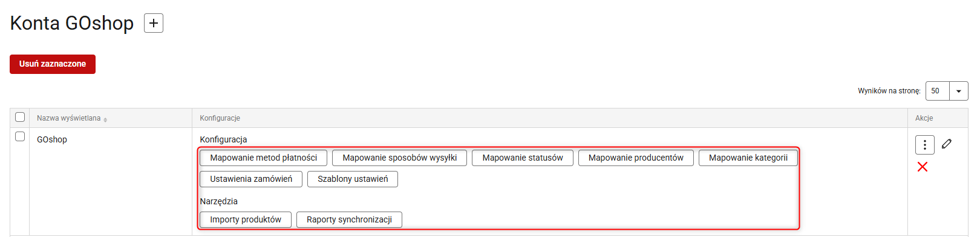Go to Mapowanie statusów
The height and width of the screenshot is (237, 980).
coord(523,158)
